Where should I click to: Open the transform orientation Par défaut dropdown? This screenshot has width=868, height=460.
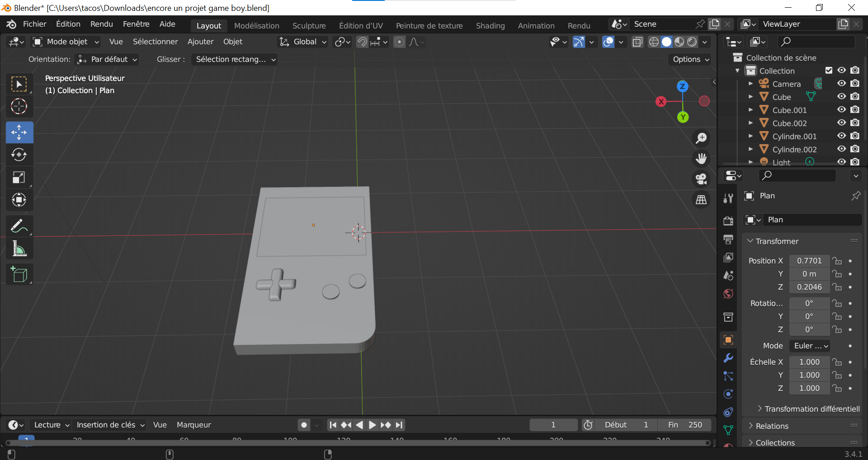coord(106,59)
